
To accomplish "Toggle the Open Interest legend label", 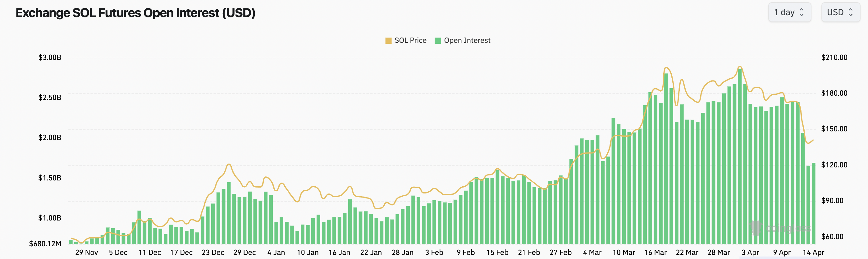I will (467, 40).
